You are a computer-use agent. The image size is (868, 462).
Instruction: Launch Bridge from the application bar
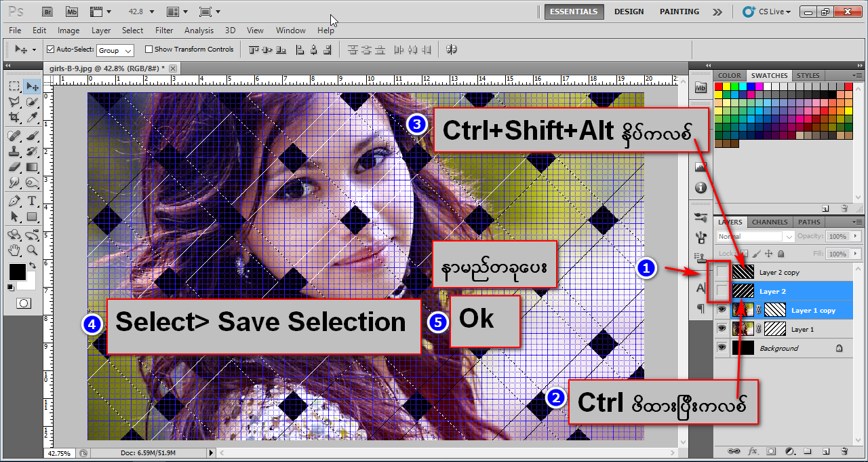[47, 12]
